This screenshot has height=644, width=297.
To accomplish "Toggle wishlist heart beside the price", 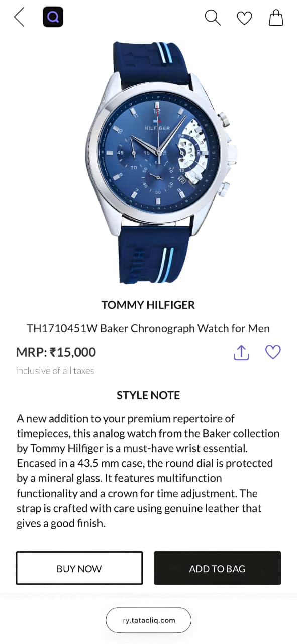I will point(273,352).
